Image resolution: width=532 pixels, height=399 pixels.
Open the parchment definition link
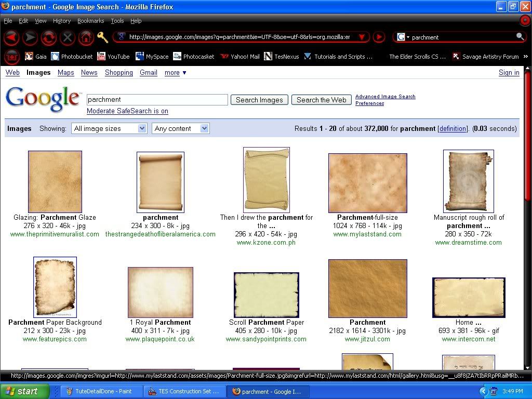[453, 129]
